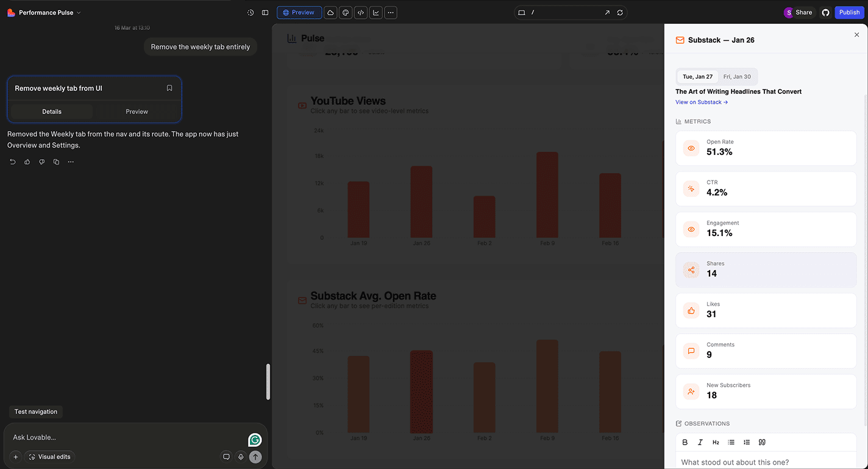
Task: Follow the View on Substack link
Action: pos(702,102)
